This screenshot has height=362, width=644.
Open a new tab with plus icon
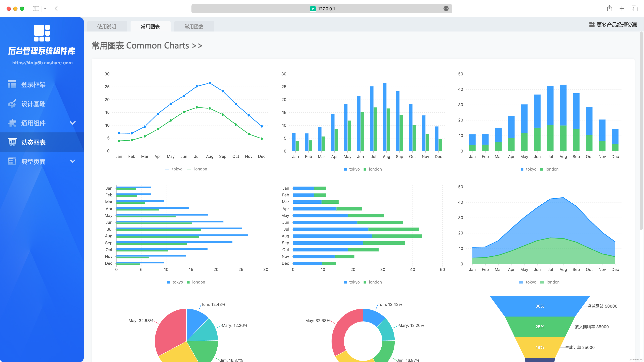coord(622,9)
